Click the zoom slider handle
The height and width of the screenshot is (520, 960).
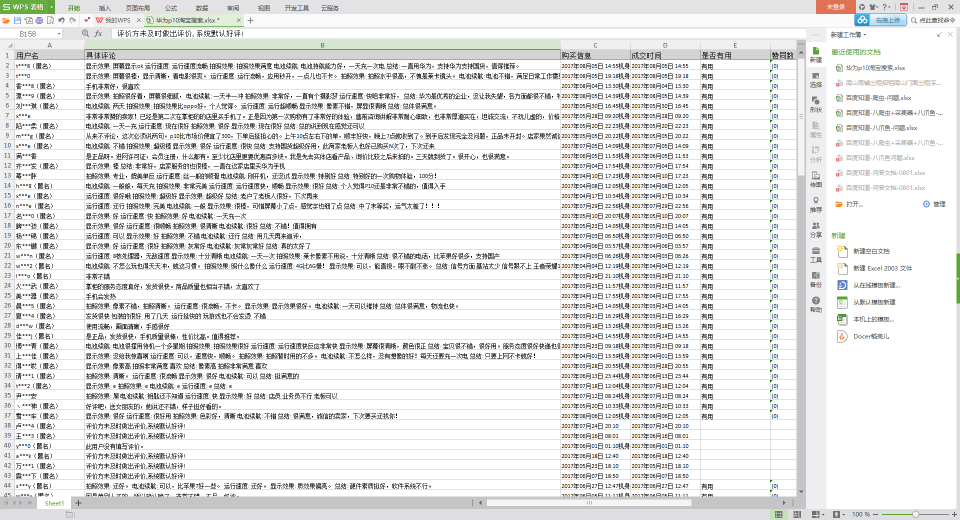(x=915, y=514)
